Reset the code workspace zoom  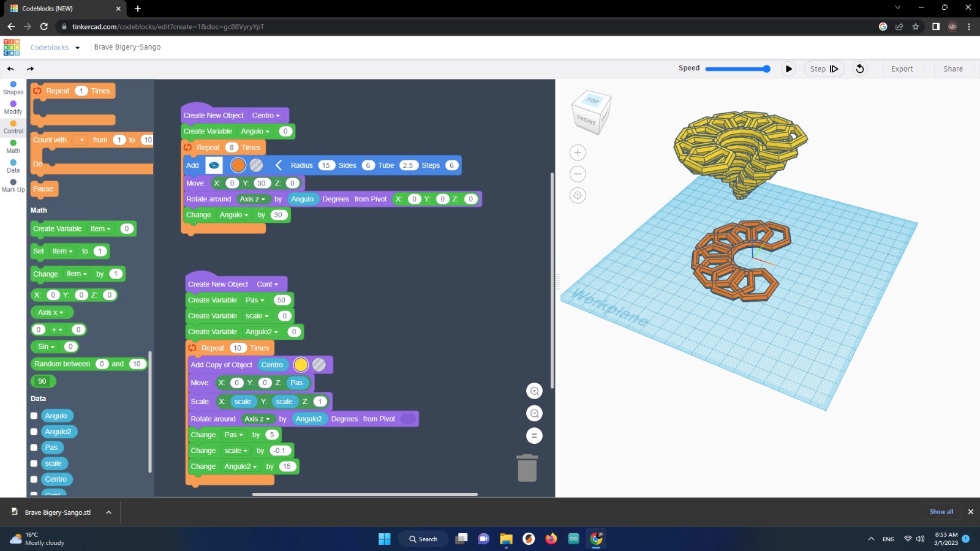click(x=534, y=436)
